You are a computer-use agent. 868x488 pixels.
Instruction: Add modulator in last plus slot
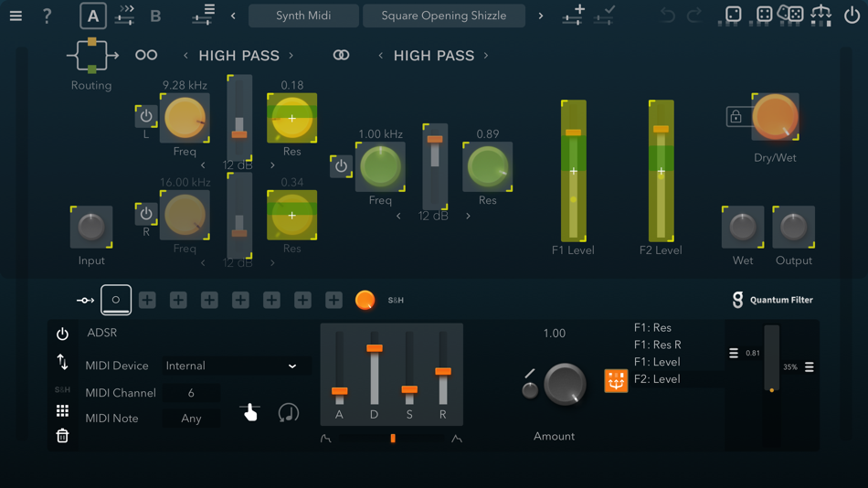[333, 300]
